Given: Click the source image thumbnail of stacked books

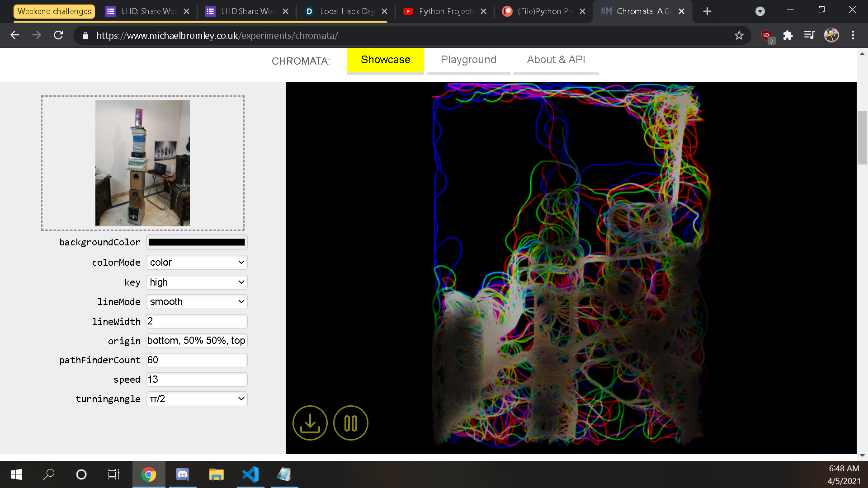Looking at the screenshot, I should click(142, 163).
